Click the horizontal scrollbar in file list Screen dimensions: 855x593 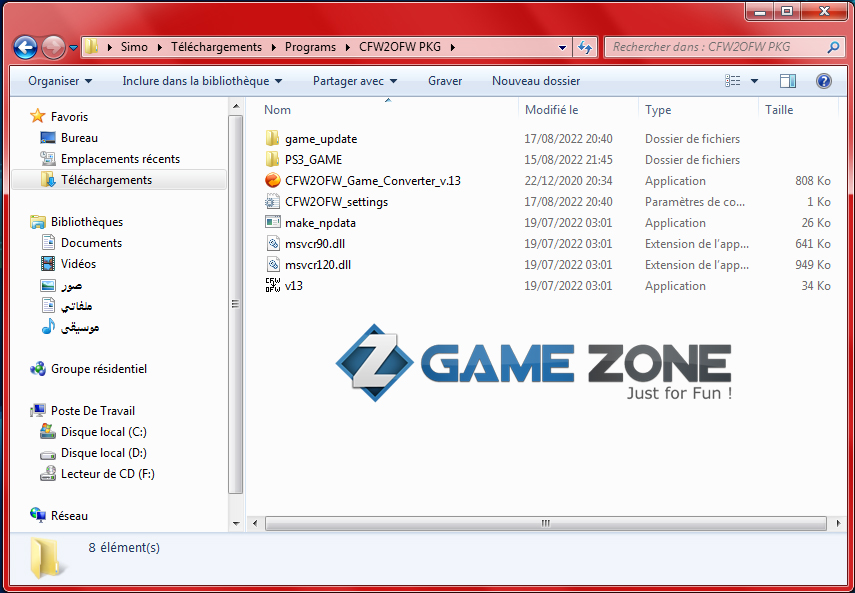click(545, 523)
